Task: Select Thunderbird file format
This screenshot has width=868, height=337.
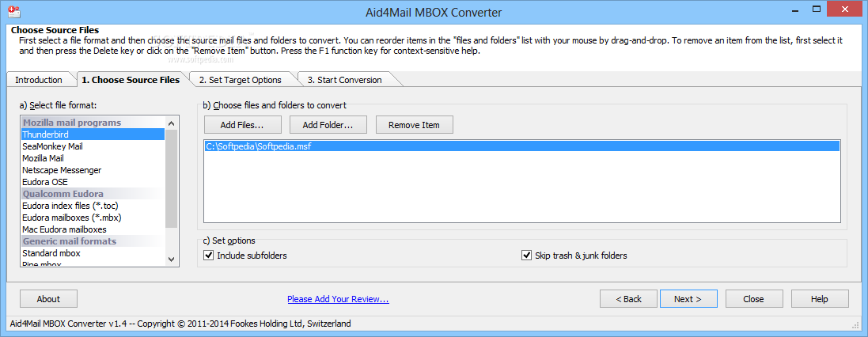Action: pyautogui.click(x=93, y=134)
